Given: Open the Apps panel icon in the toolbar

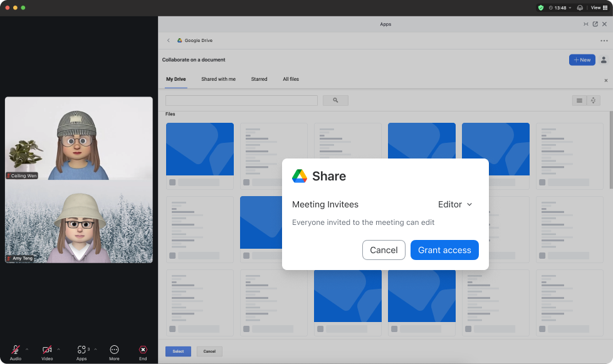Looking at the screenshot, I should [x=81, y=350].
